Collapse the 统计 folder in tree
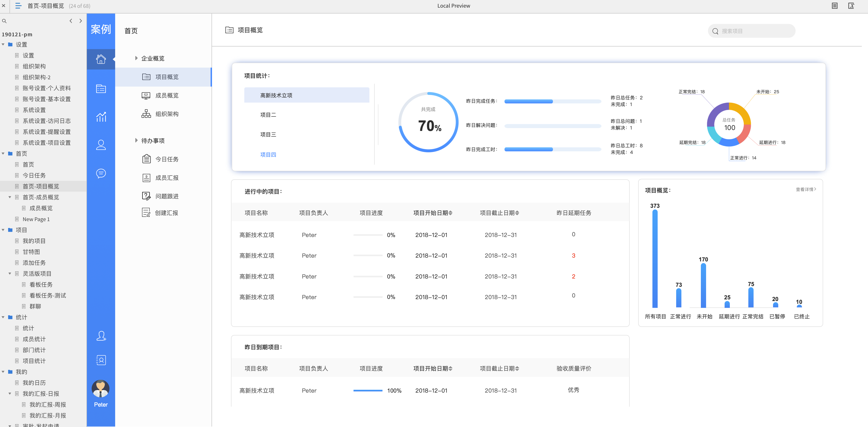Viewport: 868px width, 427px height. click(x=3, y=317)
